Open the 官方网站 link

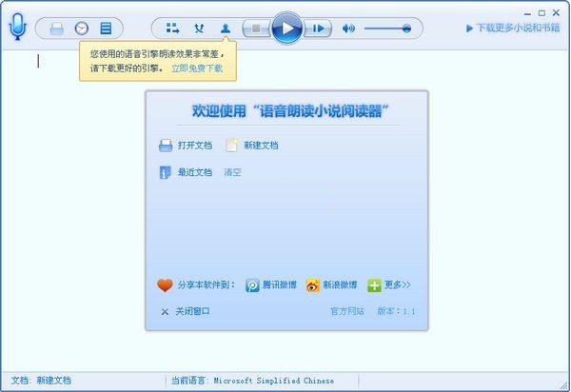tap(347, 311)
